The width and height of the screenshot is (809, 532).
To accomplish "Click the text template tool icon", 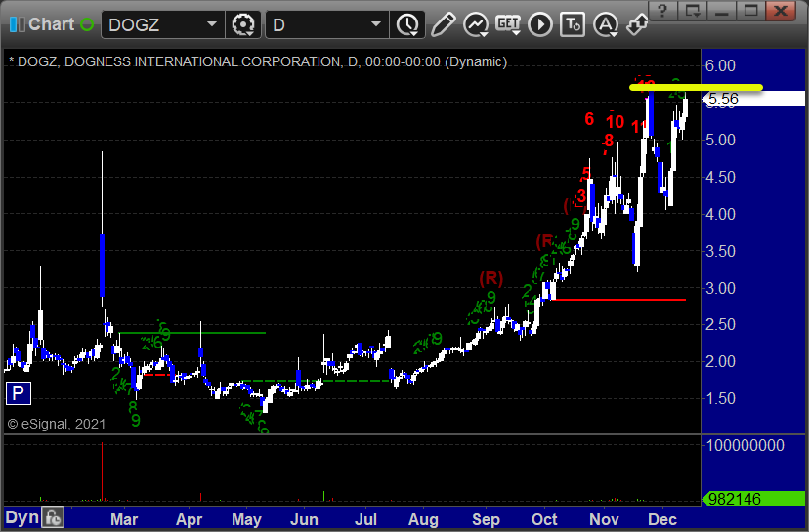I will (x=573, y=24).
